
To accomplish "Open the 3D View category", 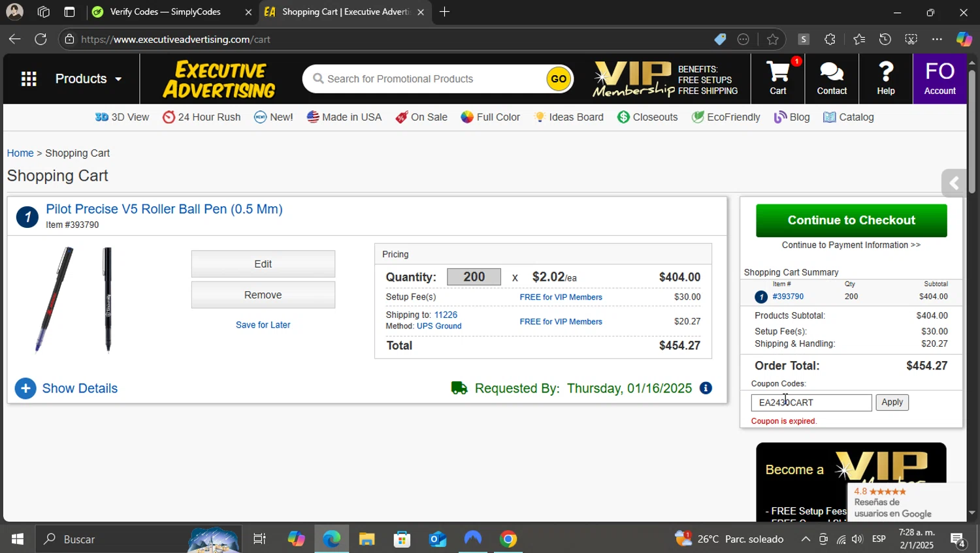I will [122, 118].
